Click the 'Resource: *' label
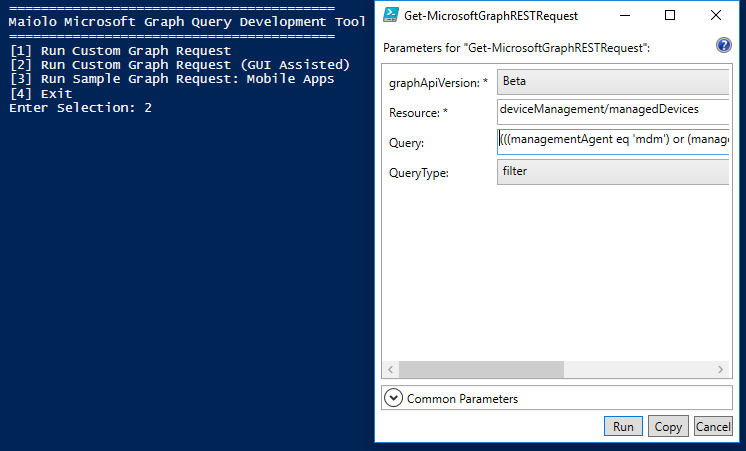 (418, 113)
